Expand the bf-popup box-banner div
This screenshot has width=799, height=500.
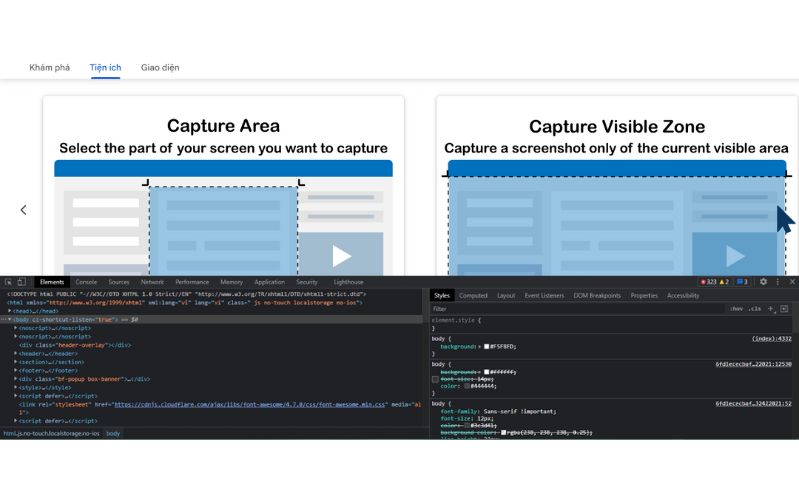(x=16, y=379)
